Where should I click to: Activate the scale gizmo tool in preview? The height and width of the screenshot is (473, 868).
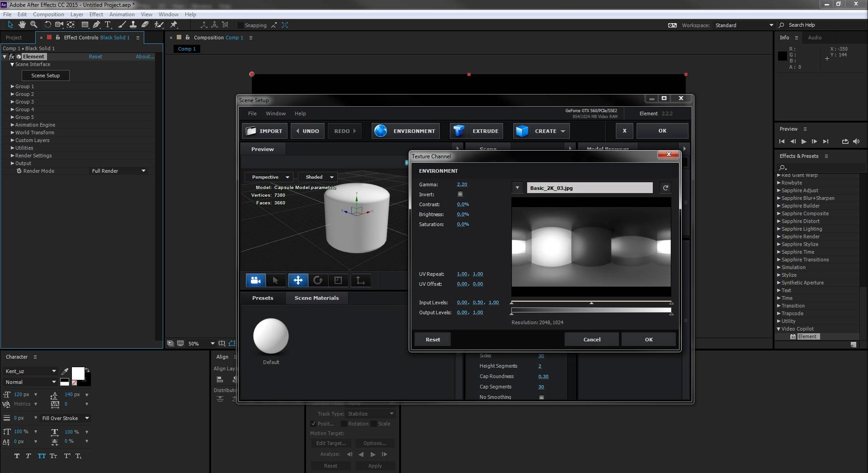pyautogui.click(x=338, y=280)
